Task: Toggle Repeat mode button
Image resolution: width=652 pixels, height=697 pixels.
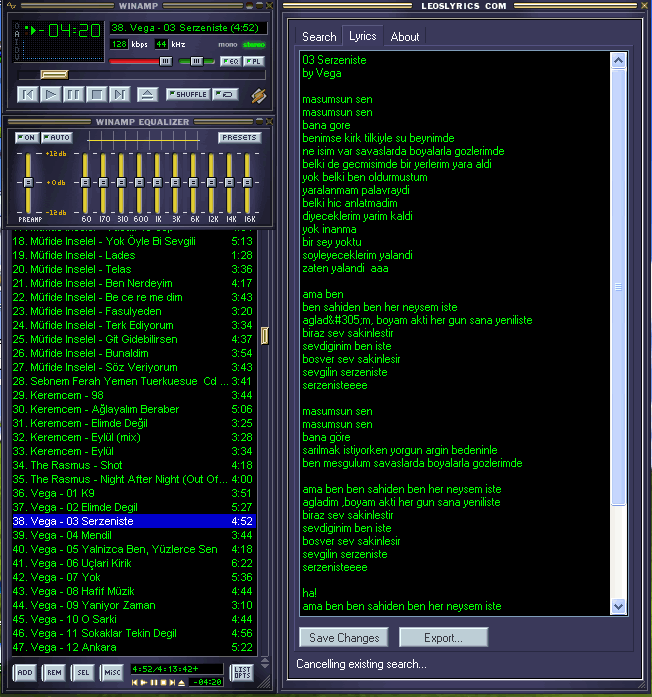Action: click(225, 94)
